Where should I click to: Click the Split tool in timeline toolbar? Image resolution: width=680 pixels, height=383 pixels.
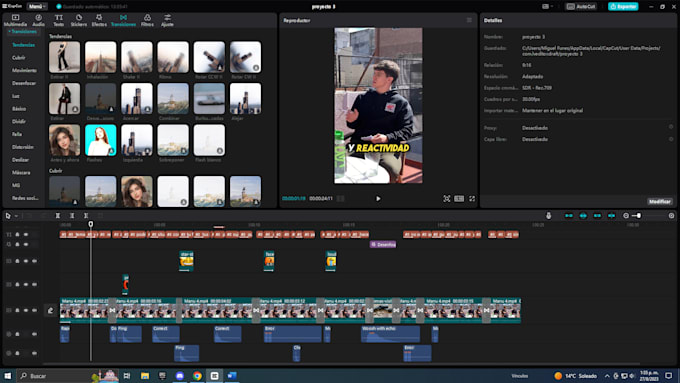[58, 216]
